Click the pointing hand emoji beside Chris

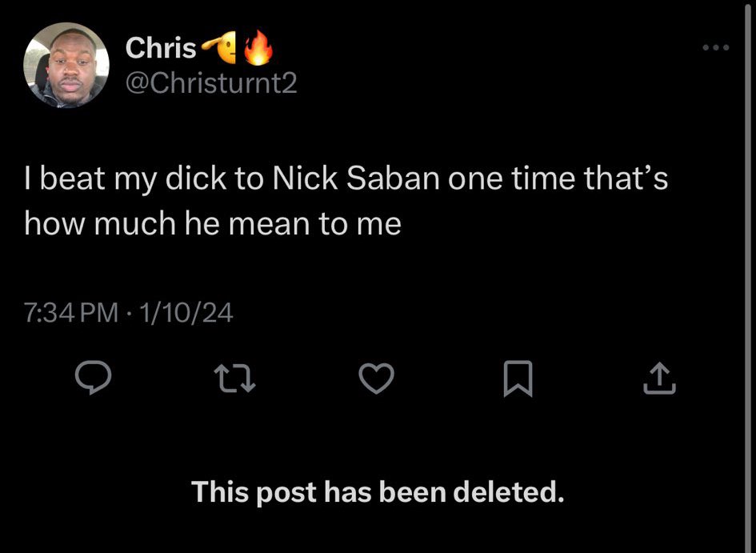pos(221,49)
